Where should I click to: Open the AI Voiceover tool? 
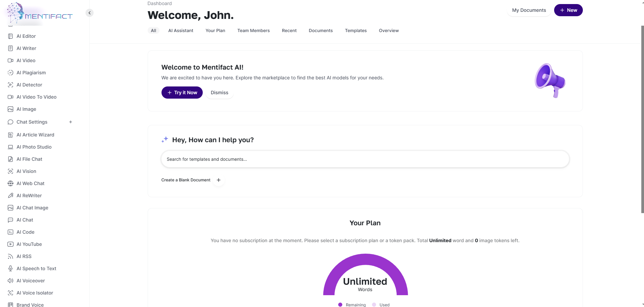[31, 281]
